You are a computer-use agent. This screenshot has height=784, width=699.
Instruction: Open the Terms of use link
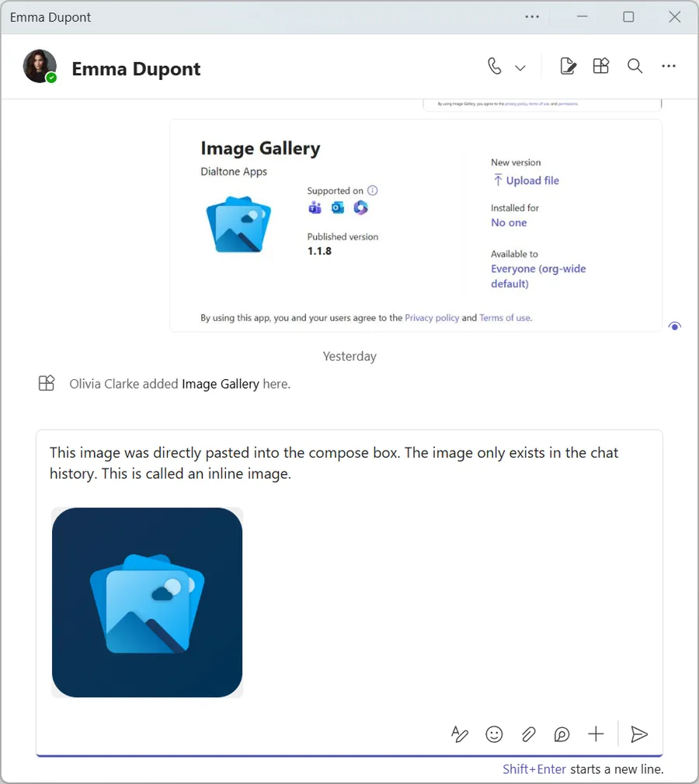click(505, 318)
